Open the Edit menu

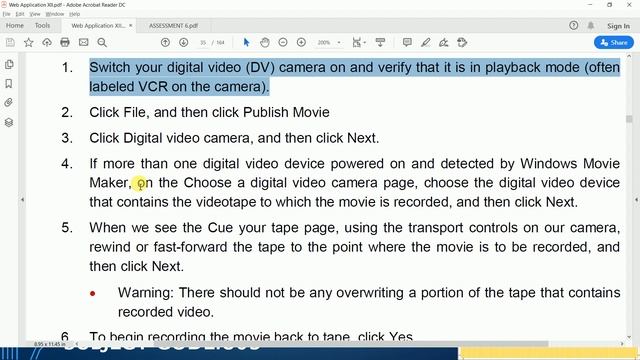point(20,14)
